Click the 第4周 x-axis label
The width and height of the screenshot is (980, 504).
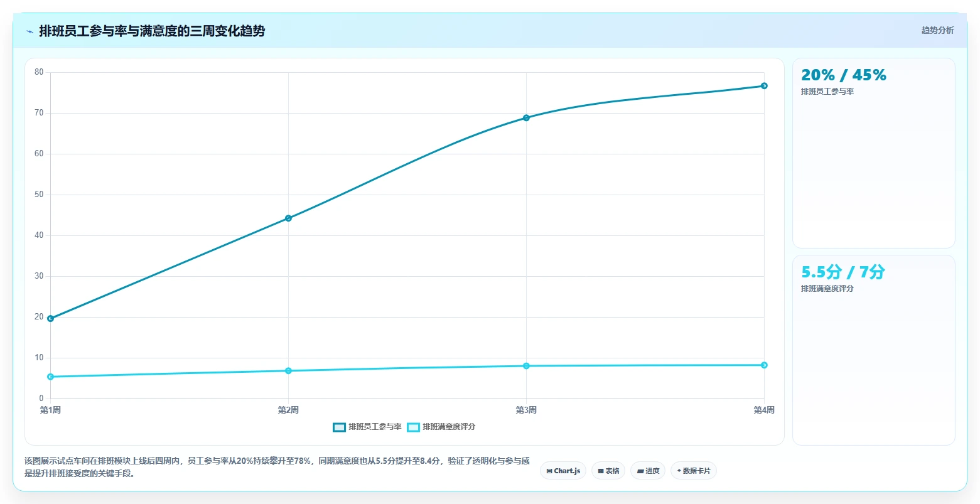point(764,410)
